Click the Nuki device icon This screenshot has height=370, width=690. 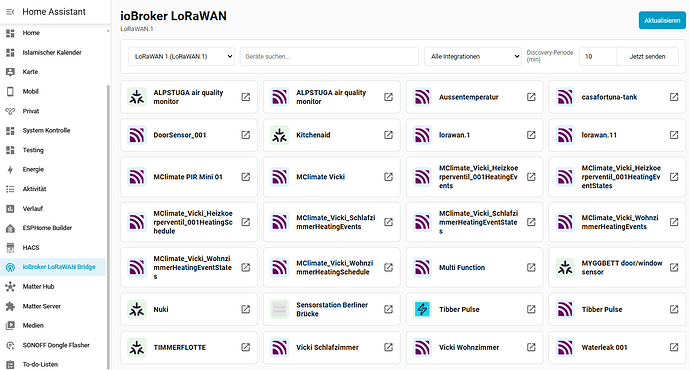coord(137,309)
